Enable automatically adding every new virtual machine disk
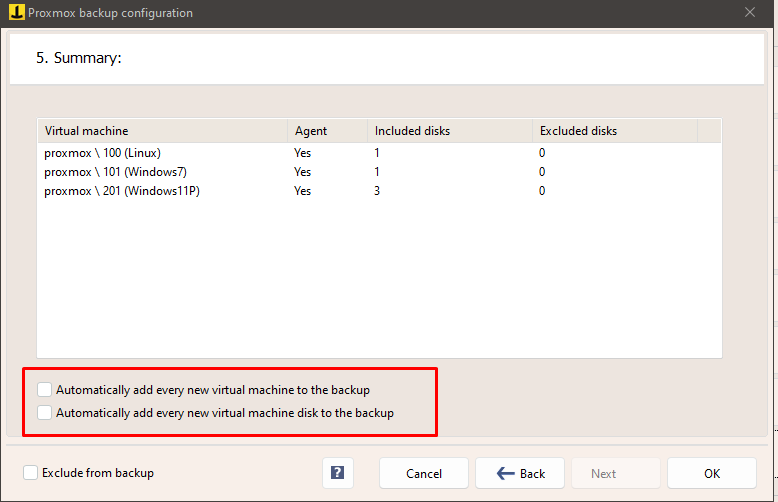This screenshot has width=778, height=502. pyautogui.click(x=44, y=413)
